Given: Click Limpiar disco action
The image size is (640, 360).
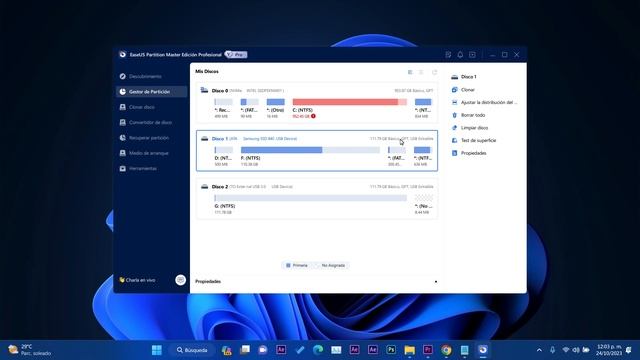Looking at the screenshot, I should (474, 128).
